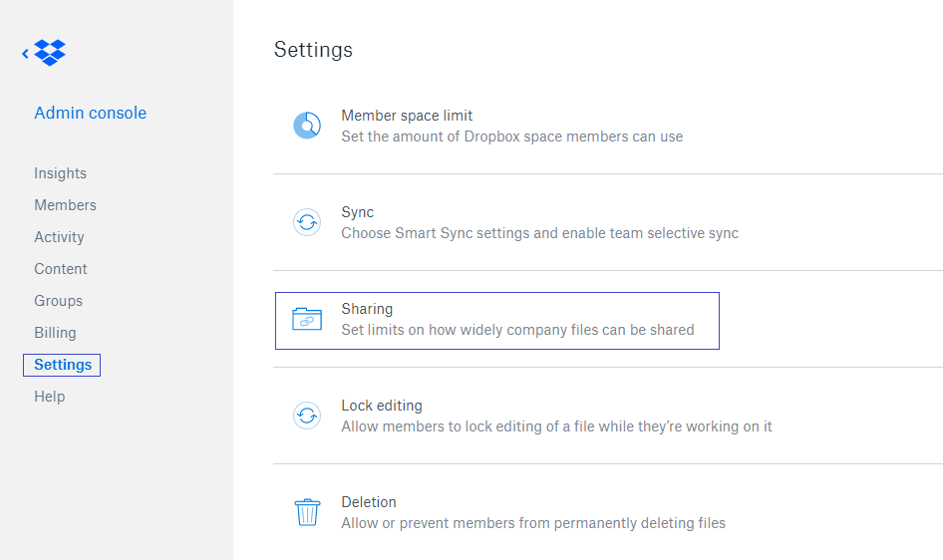Click the back chevron beside Dropbox logo
The image size is (943, 560).
[x=25, y=54]
